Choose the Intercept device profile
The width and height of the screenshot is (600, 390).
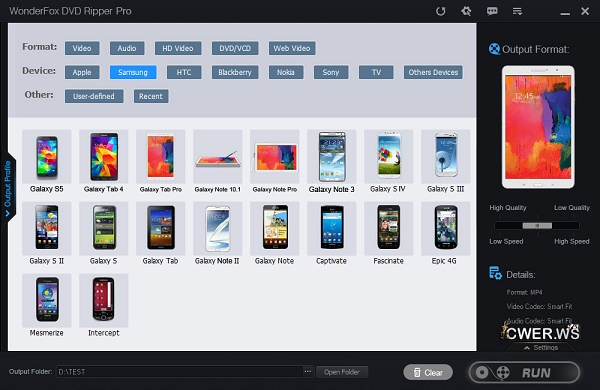[104, 305]
